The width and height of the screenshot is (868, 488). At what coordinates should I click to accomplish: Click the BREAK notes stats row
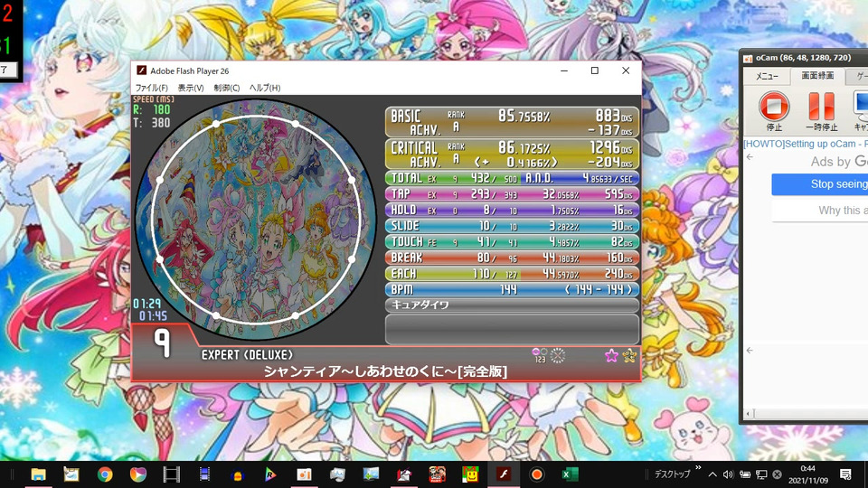[512, 258]
